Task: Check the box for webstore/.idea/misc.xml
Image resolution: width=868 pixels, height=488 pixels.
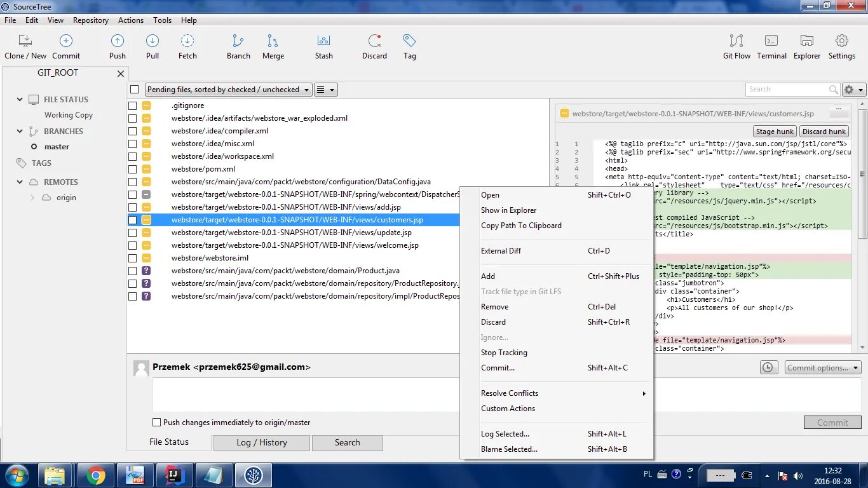Action: coord(133,144)
